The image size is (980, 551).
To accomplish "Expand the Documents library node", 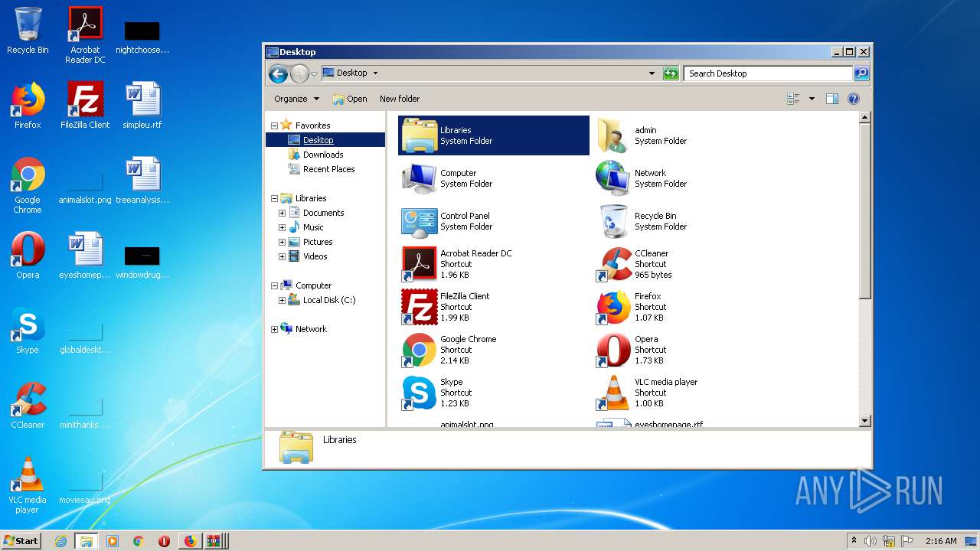I will (282, 213).
